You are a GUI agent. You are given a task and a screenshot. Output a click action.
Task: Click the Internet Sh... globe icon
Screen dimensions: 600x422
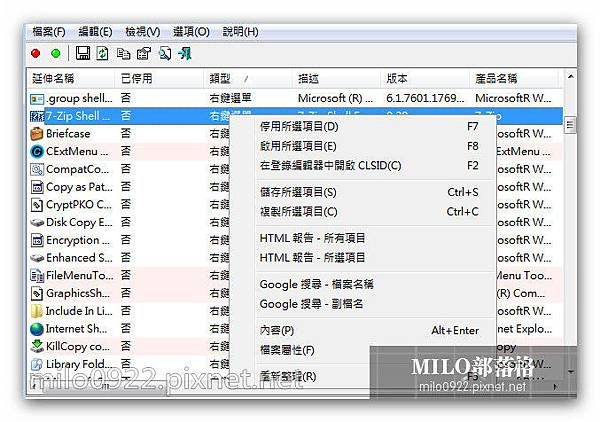37,329
